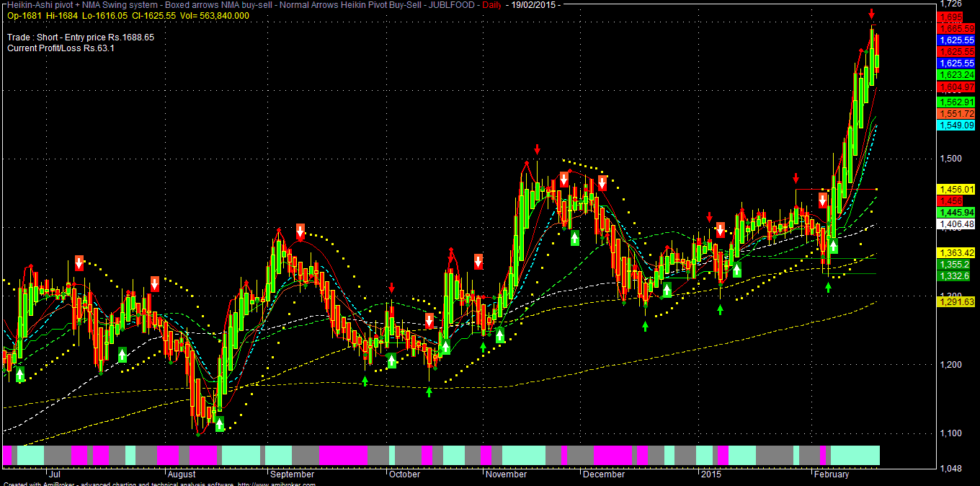Image resolution: width=980 pixels, height=486 pixels.
Task: Select the red 1,665.59 price label
Action: pos(955,28)
